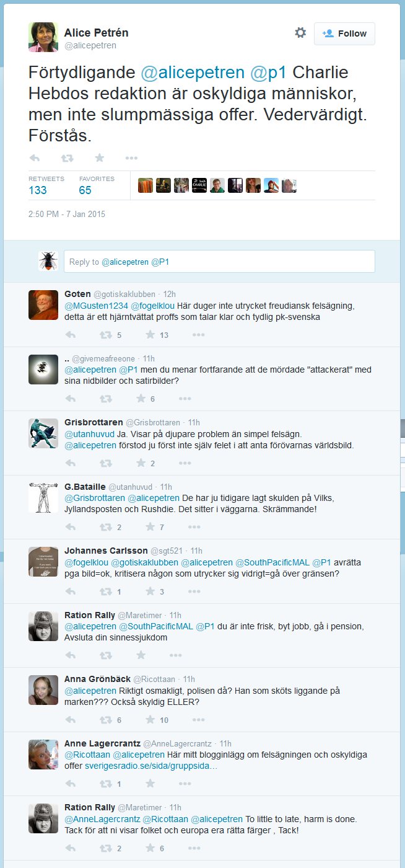The height and width of the screenshot is (868, 405).
Task: Reply to the main tweet using the arrow icon
Action: click(x=35, y=158)
